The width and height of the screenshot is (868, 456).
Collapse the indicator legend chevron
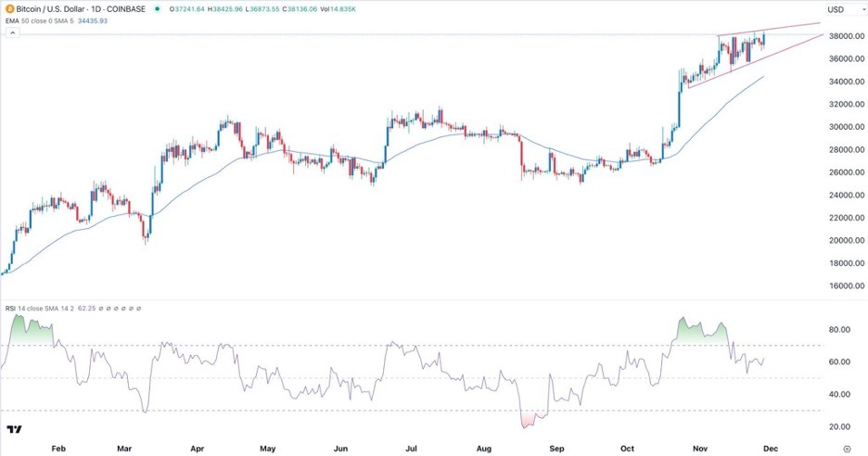[x=12, y=33]
